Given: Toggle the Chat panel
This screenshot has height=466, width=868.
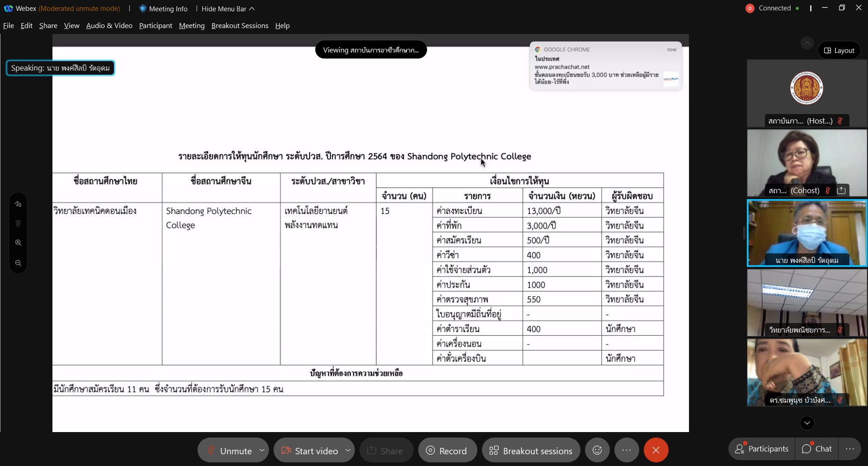Looking at the screenshot, I should click(x=817, y=449).
